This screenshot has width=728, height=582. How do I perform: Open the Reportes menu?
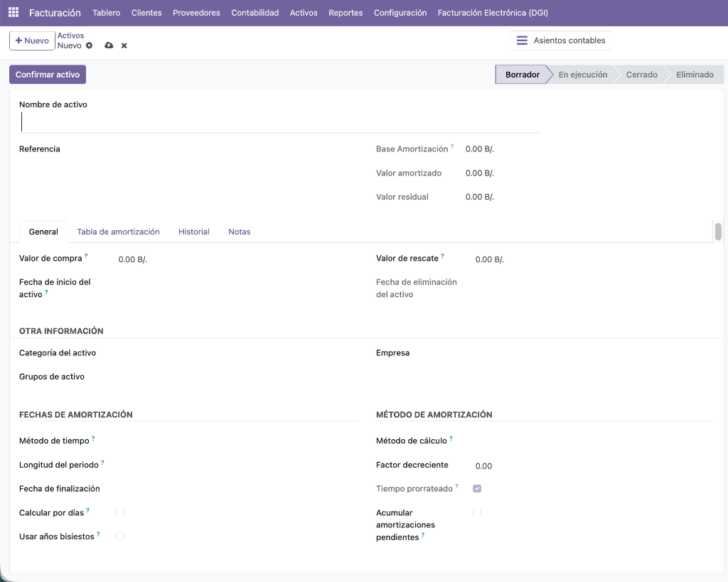coord(346,13)
